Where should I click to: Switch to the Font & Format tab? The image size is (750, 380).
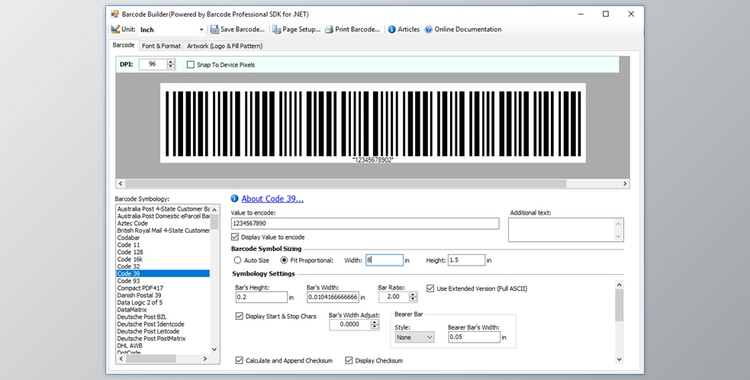tap(161, 46)
